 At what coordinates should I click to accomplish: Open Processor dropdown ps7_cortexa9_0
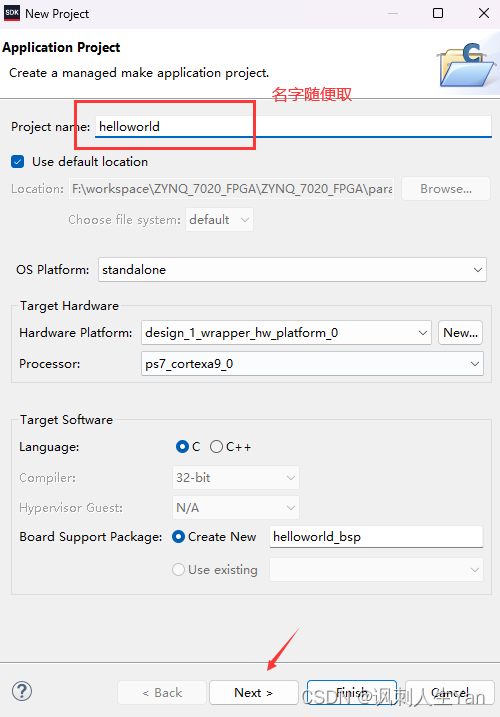pyautogui.click(x=312, y=364)
